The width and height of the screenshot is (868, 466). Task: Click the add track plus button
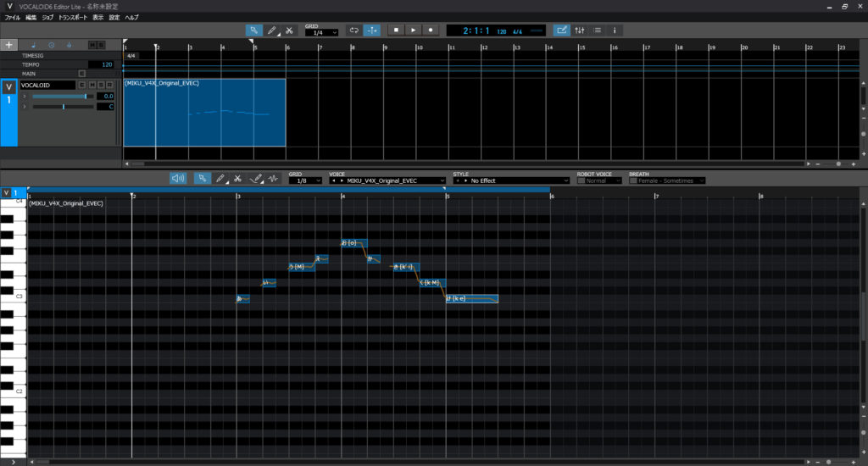click(x=9, y=45)
